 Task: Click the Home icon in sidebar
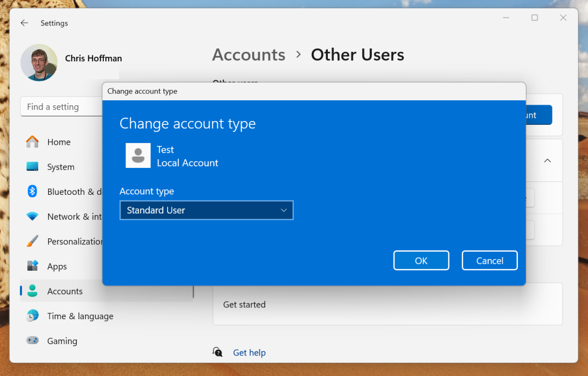click(32, 142)
